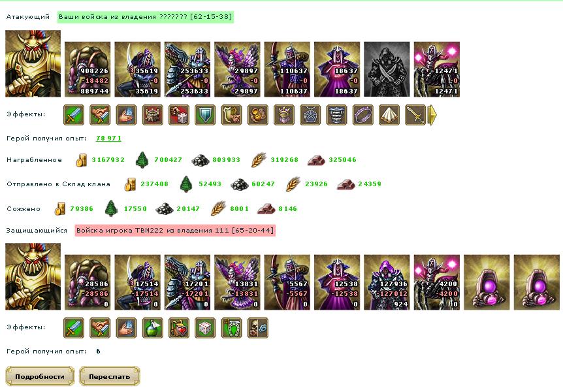This screenshot has width=563, height=392.
Task: Click the attacker's hero portrait
Action: click(x=33, y=63)
